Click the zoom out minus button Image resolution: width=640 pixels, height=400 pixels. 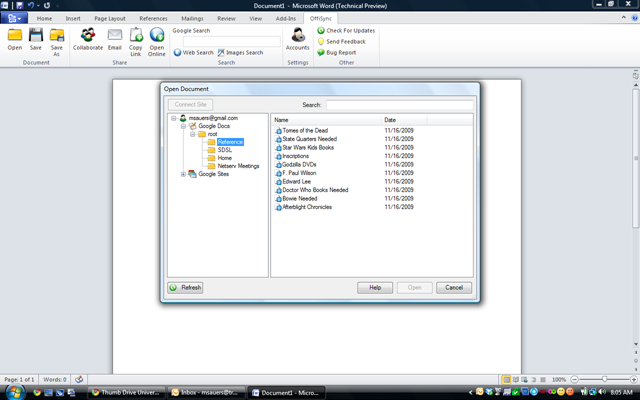pyautogui.click(x=574, y=380)
